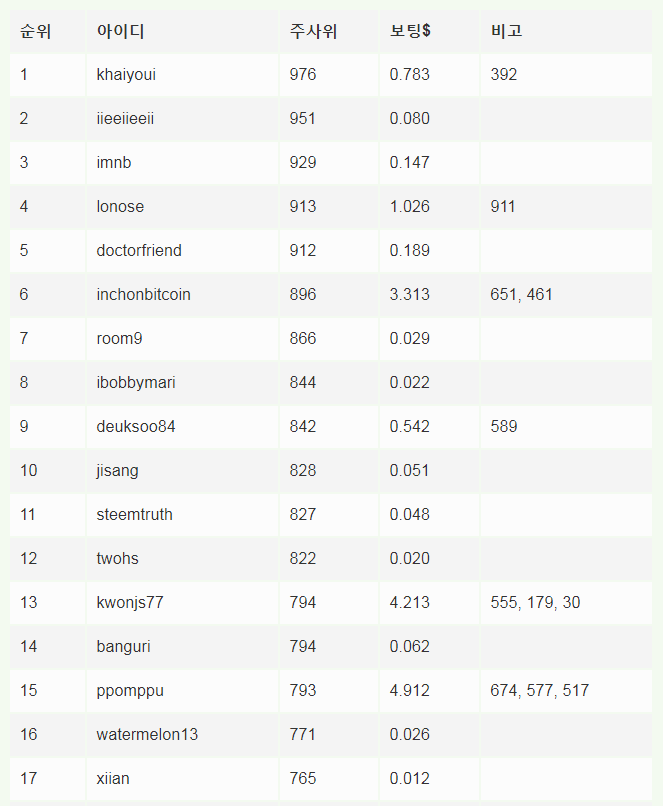Screen dimensions: 663x806
Task: Click deuksoo84's note value 589
Action: pyautogui.click(x=504, y=426)
